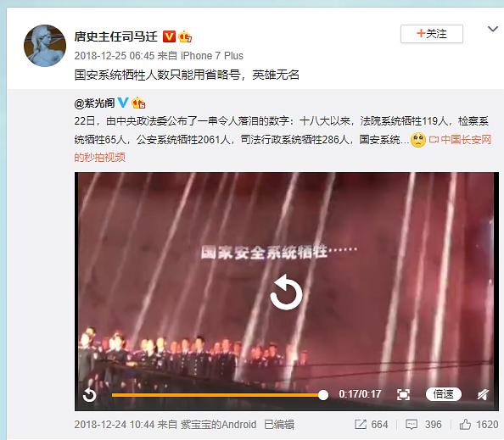Click the crown badge beside 紫光阁

click(x=138, y=103)
